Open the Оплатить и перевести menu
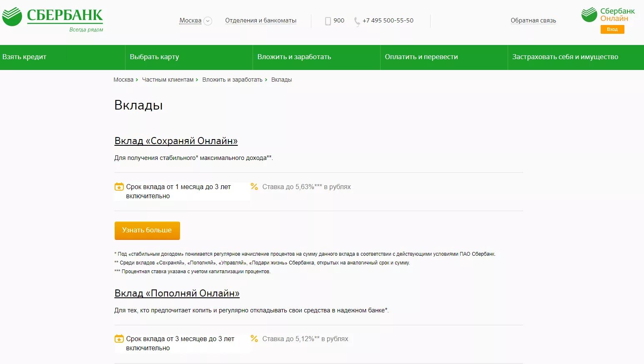Screen dimensions: 644x364 pyautogui.click(x=444, y=57)
